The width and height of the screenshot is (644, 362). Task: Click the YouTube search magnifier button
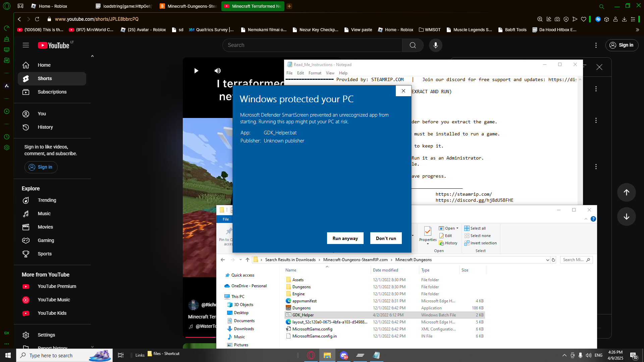[x=413, y=45]
